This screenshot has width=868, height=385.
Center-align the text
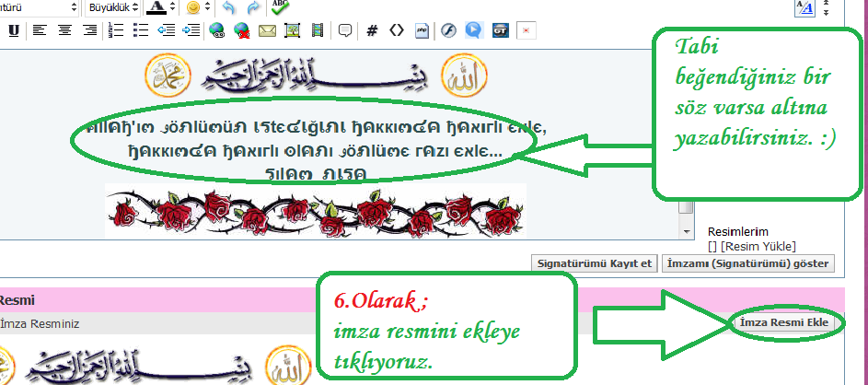point(64,30)
